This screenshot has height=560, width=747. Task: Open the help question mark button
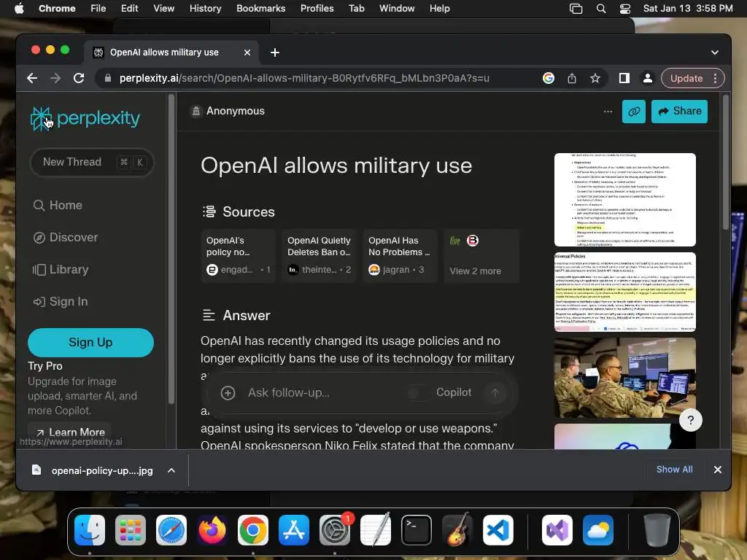(x=690, y=420)
